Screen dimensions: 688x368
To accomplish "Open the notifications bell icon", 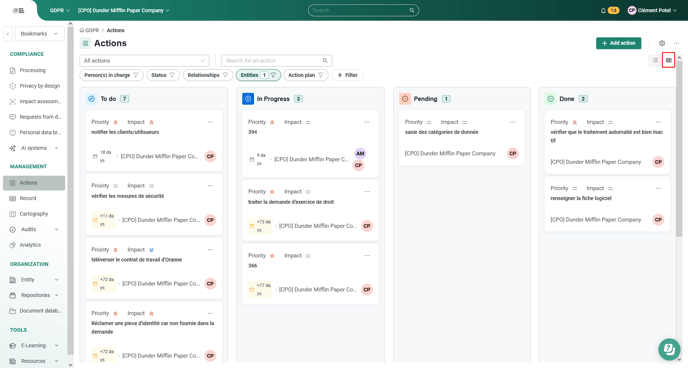I will [603, 10].
